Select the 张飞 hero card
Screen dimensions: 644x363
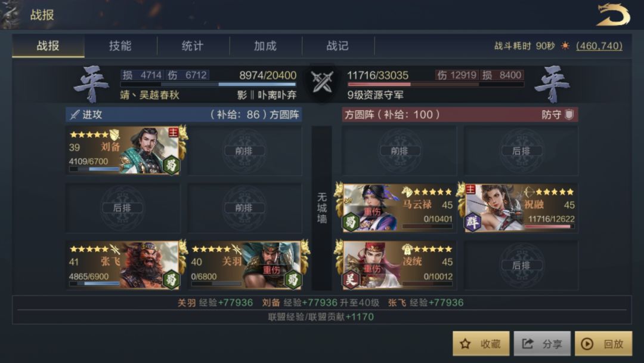(123, 265)
